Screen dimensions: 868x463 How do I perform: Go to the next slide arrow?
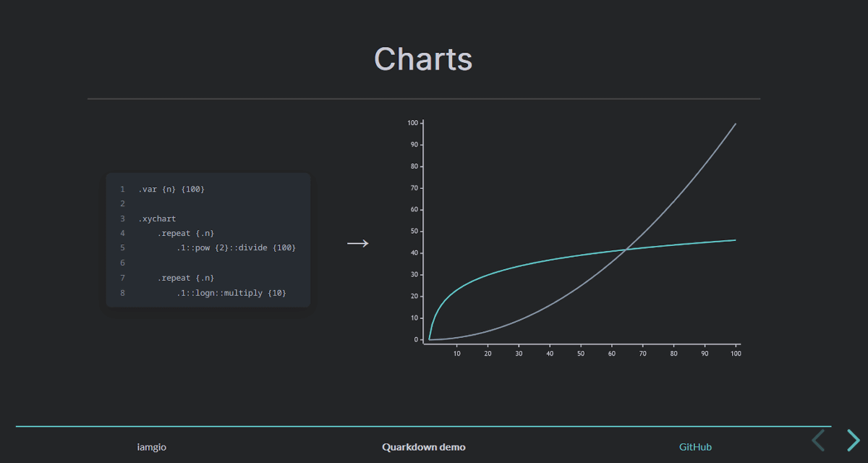pyautogui.click(x=854, y=440)
